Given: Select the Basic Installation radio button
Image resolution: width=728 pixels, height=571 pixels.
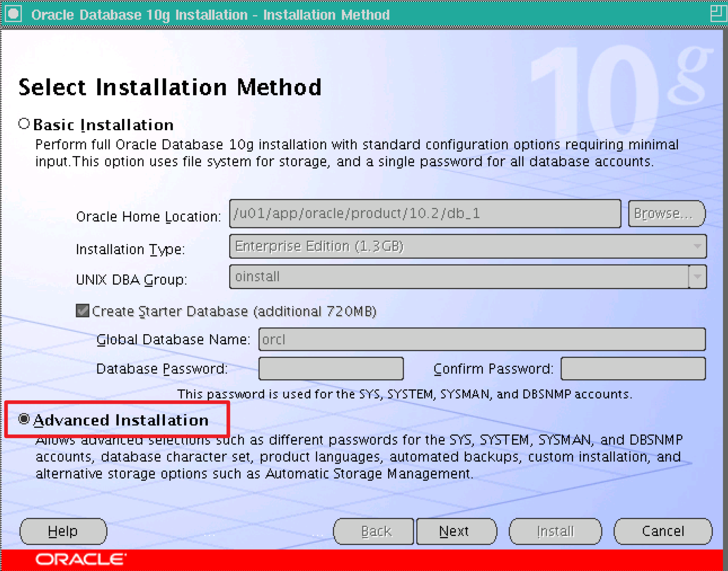Looking at the screenshot, I should tap(24, 124).
